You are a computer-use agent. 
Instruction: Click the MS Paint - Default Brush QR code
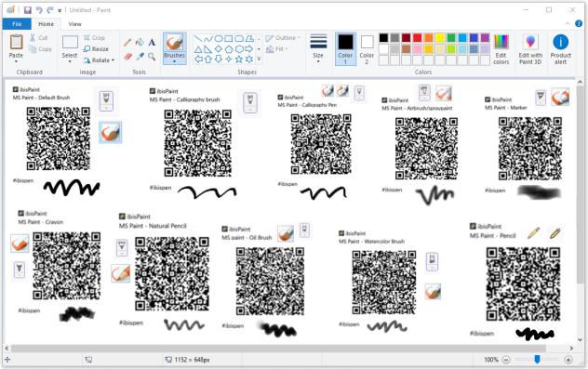click(x=59, y=138)
